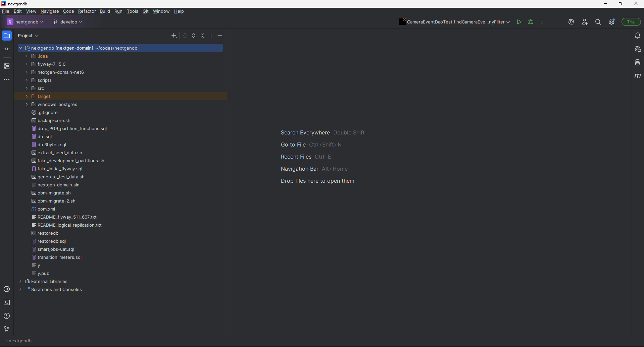Expand External Libraries node

[20, 281]
